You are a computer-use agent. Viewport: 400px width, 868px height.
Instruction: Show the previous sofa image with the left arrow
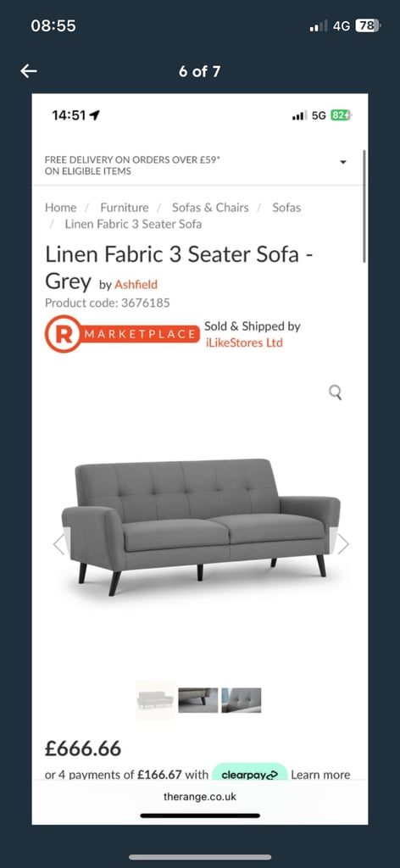coord(59,543)
